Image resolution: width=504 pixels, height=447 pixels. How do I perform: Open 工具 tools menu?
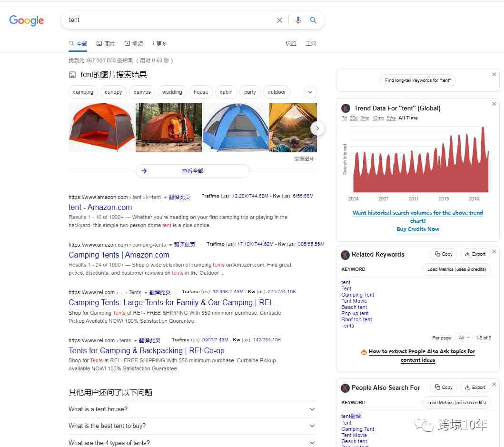[x=311, y=43]
